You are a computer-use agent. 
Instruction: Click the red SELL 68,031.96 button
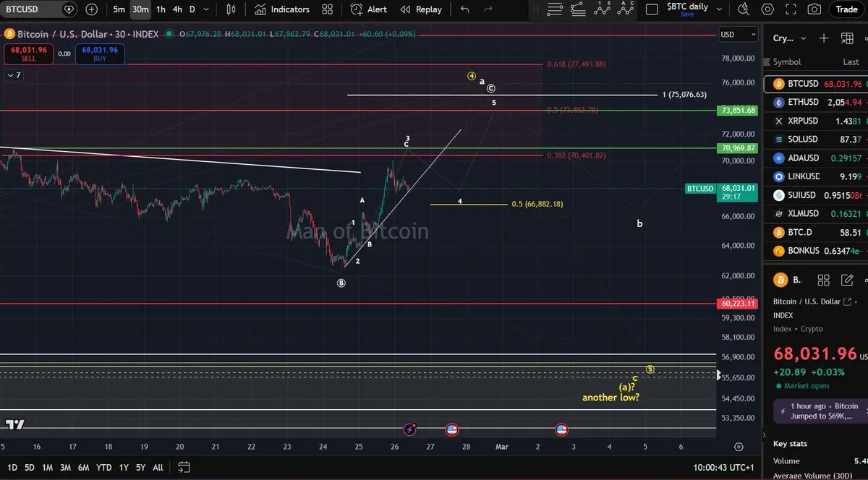coord(28,54)
